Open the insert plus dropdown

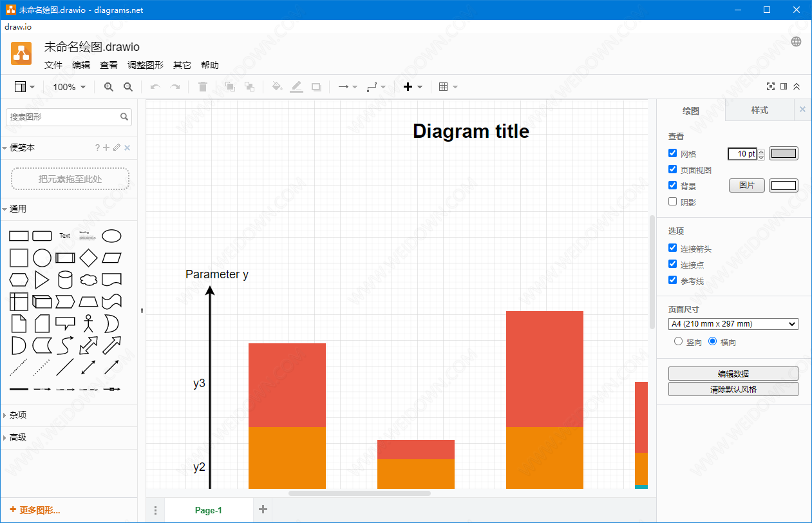pos(413,87)
